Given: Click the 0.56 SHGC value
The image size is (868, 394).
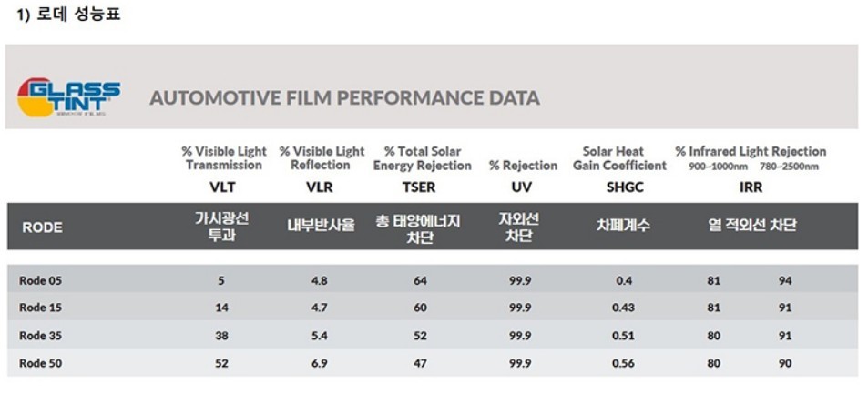Looking at the screenshot, I should pos(624,362).
